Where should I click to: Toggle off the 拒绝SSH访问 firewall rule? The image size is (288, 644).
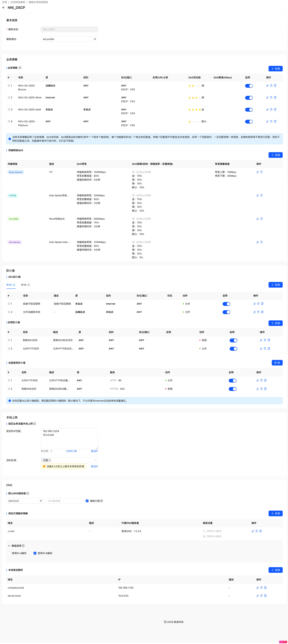pyautogui.click(x=233, y=340)
